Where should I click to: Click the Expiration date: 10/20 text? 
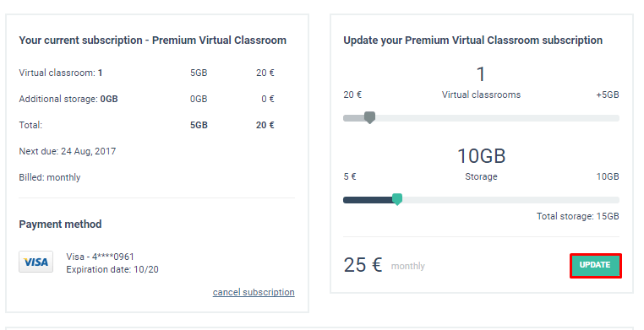[x=112, y=269]
